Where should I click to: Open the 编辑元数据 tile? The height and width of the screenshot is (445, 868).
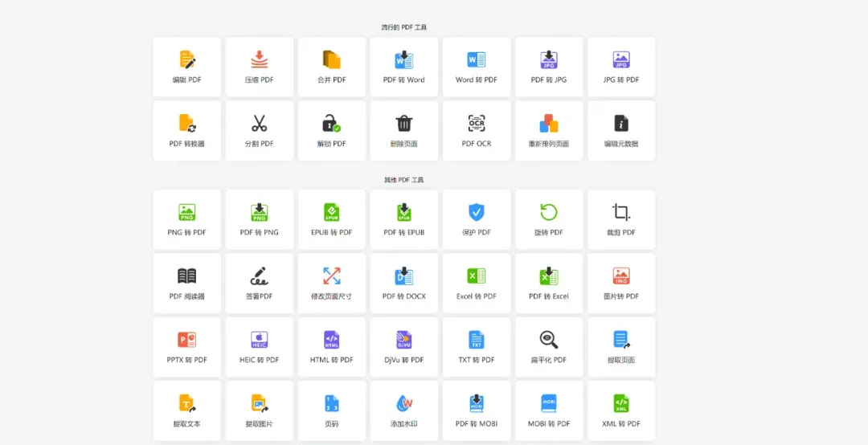(621, 130)
